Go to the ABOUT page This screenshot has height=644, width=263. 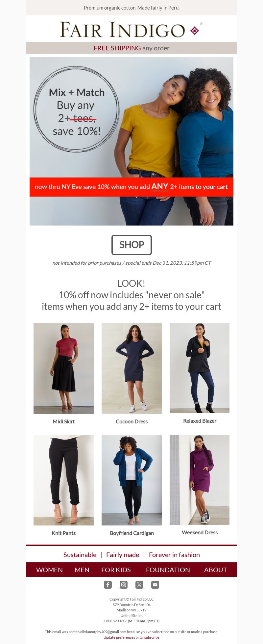pos(216,570)
